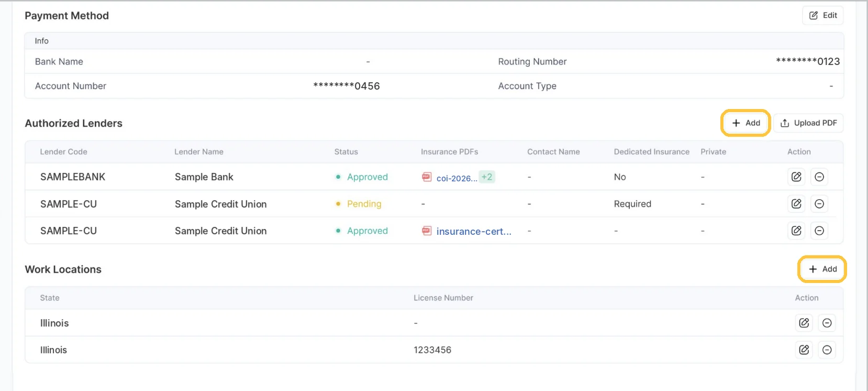Image resolution: width=868 pixels, height=391 pixels.
Task: Click the Pending status label
Action: tap(364, 204)
